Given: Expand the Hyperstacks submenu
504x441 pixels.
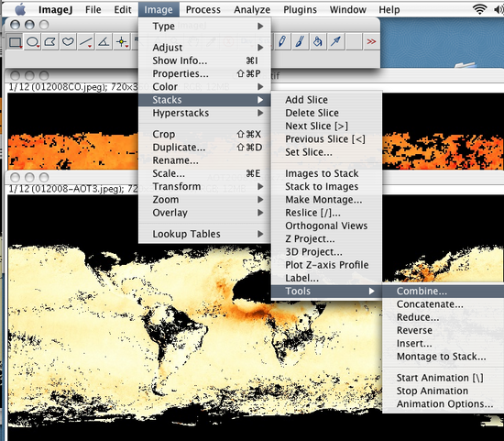Looking at the screenshot, I should coord(204,113).
